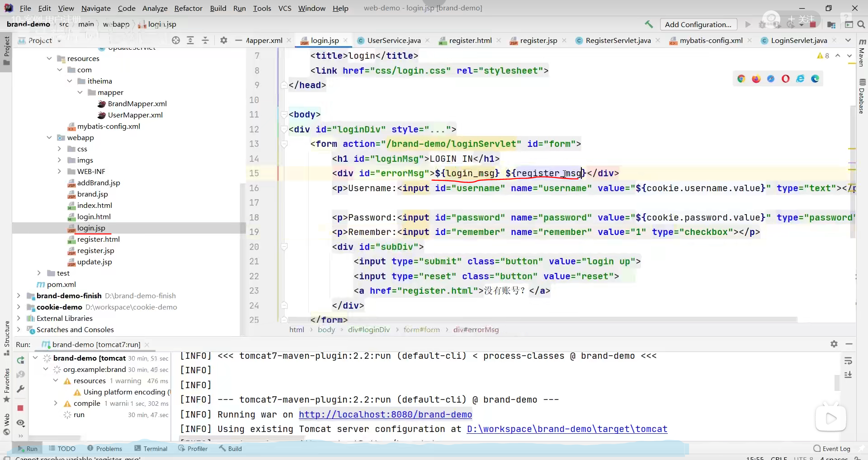Expand the WEB-INF folder
The width and height of the screenshot is (868, 460).
(59, 171)
